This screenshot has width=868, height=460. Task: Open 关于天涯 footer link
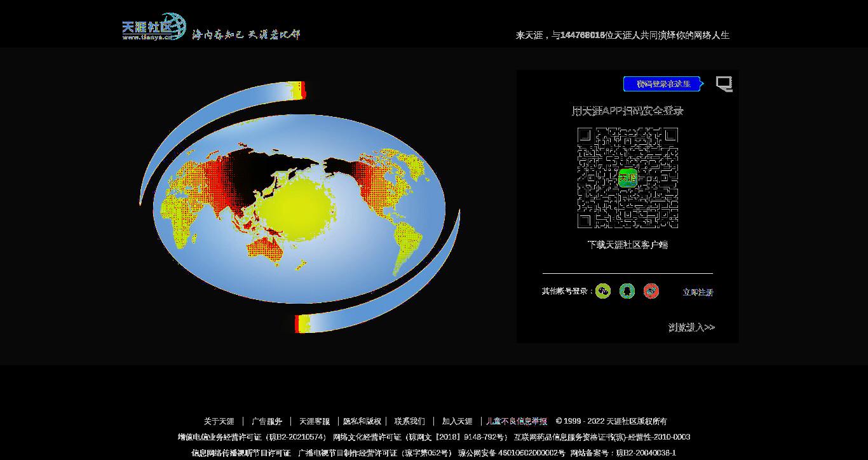219,421
